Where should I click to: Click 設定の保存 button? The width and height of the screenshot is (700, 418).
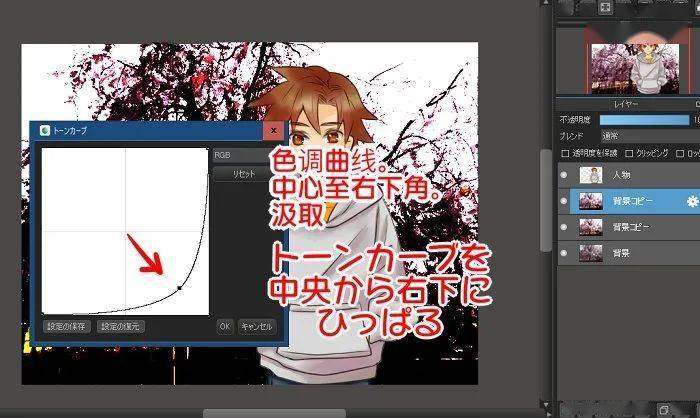pyautogui.click(x=67, y=326)
